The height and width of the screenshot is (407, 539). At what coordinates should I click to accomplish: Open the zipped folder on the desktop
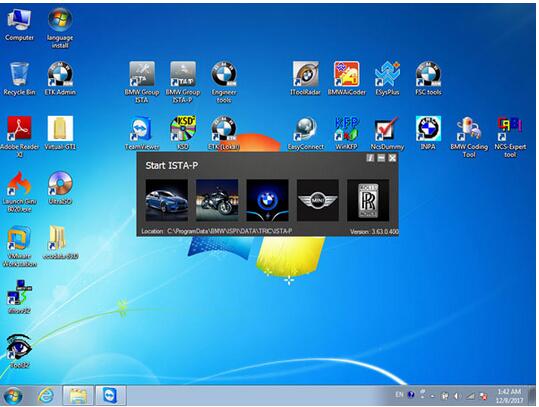60,242
